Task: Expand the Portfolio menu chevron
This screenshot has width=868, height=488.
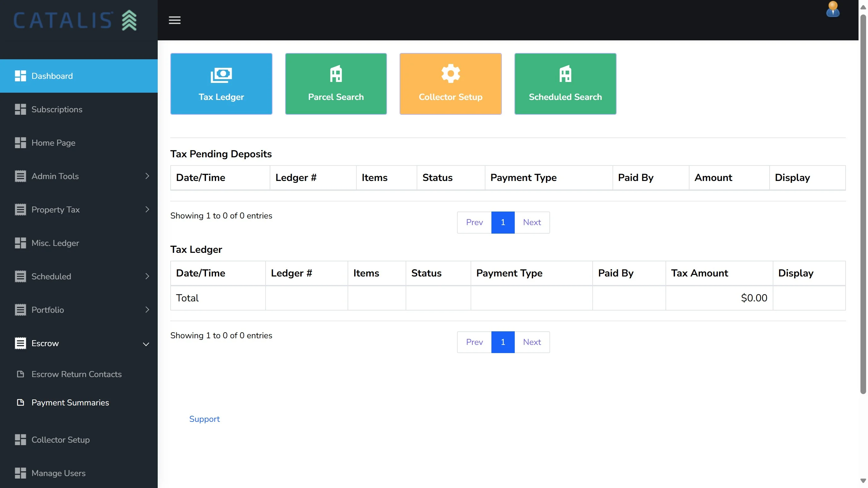Action: pos(147,310)
